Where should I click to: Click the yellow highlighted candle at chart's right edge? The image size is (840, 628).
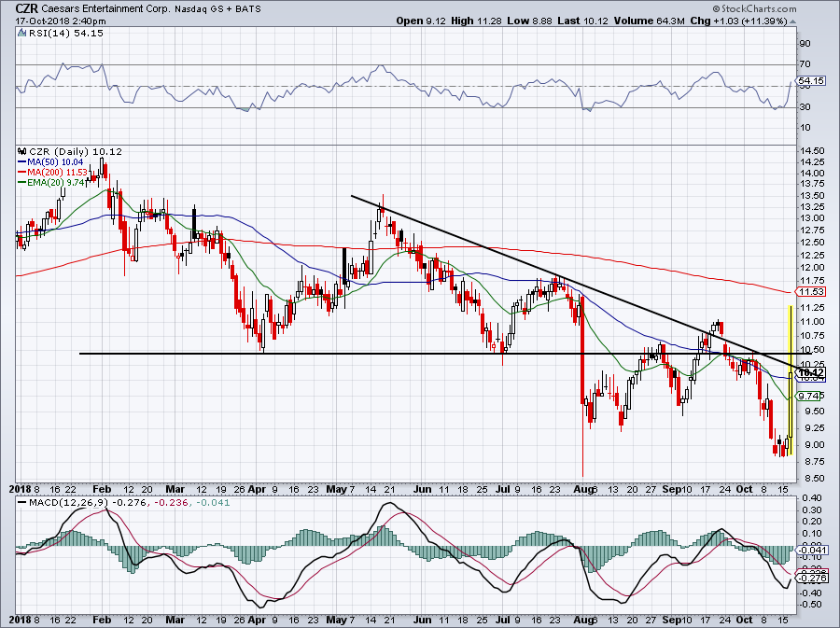[x=791, y=380]
